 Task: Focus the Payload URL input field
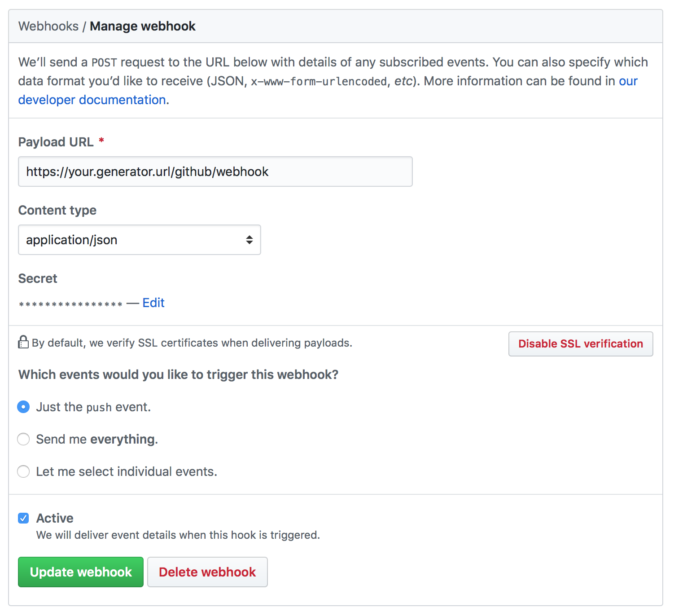point(215,172)
